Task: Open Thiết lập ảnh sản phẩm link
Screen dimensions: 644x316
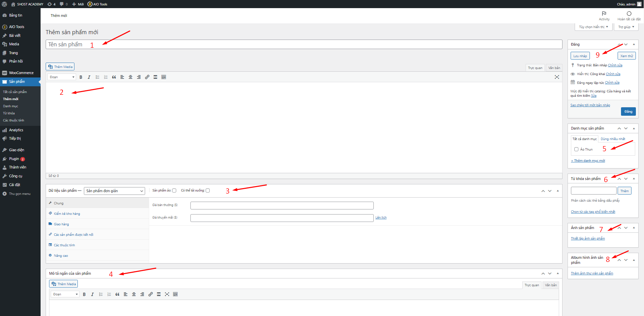Action: [588, 238]
